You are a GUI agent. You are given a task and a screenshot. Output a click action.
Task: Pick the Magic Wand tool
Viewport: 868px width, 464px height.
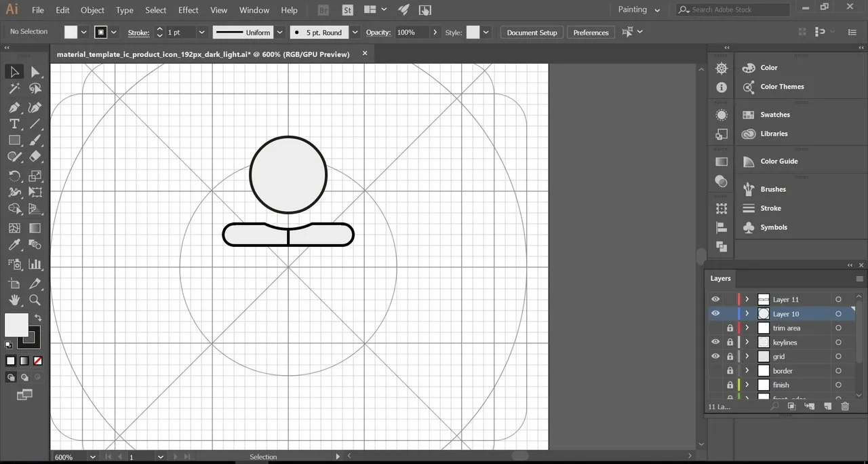coord(14,89)
